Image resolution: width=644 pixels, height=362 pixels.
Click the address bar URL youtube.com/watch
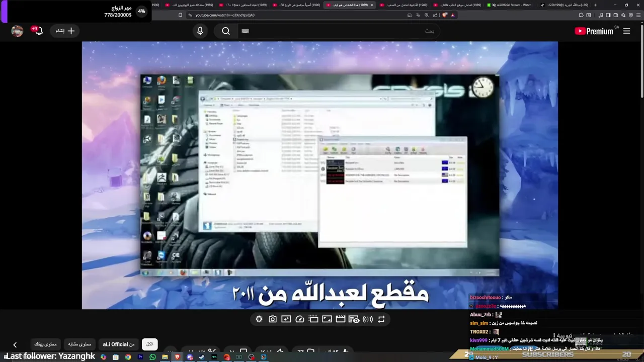coord(225,15)
